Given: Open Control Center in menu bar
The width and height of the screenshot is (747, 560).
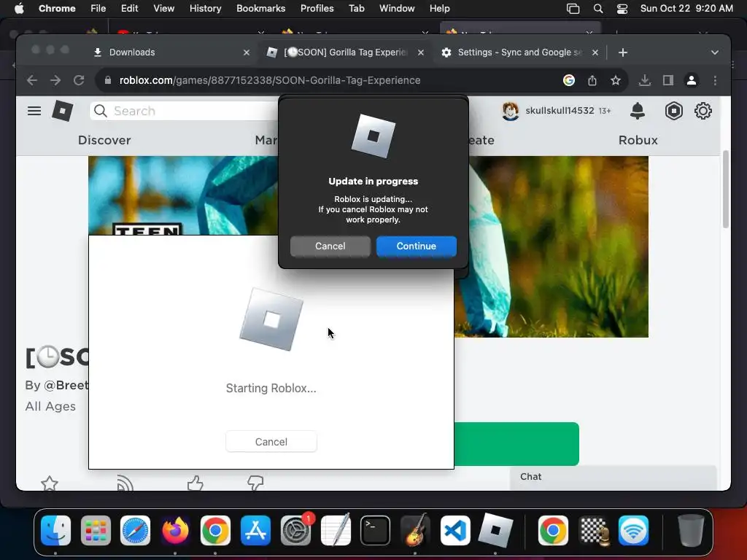Looking at the screenshot, I should [622, 9].
